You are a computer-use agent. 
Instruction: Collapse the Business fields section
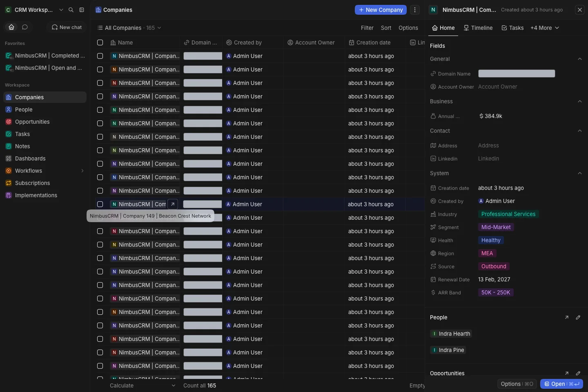coord(580,101)
